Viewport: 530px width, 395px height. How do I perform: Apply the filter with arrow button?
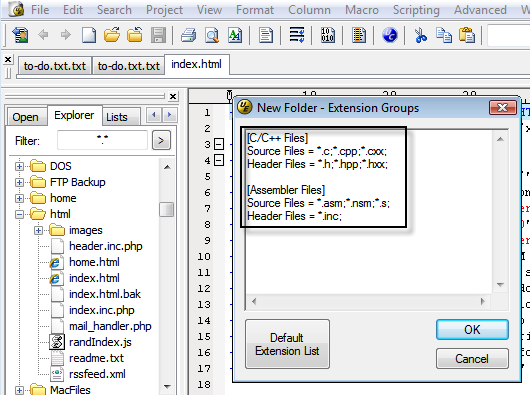161,140
